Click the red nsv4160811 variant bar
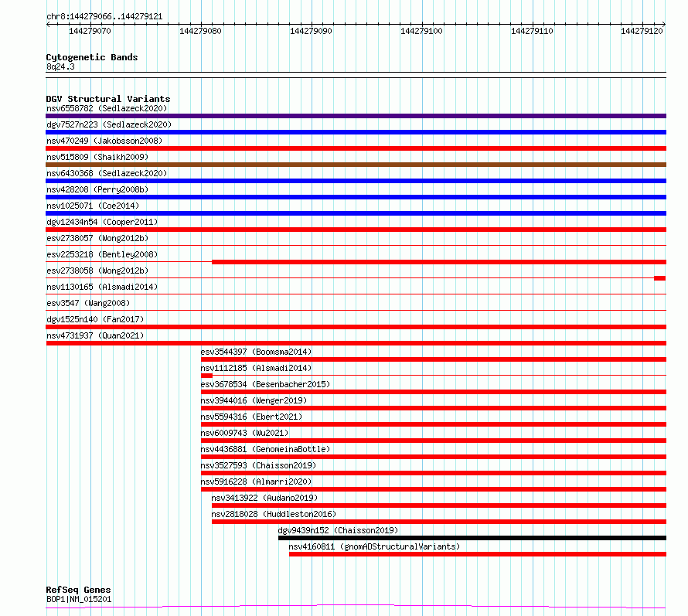Screen dimensions: 688x616 [x=478, y=554]
